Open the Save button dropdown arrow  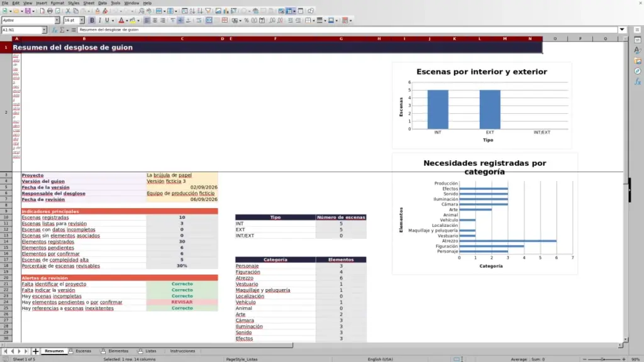33,11
